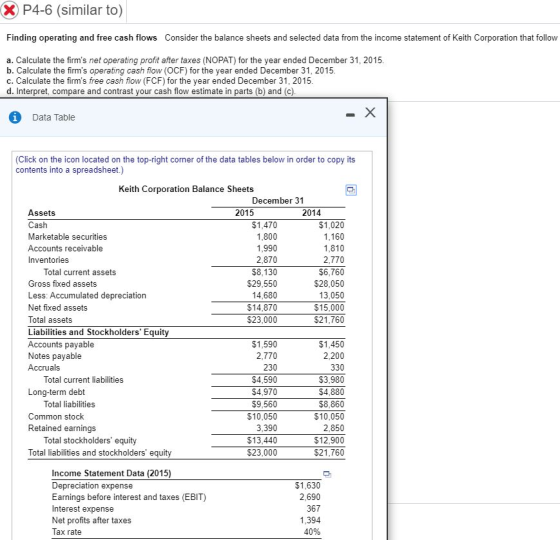Select Accounts receivable 2015 value 1,990
This screenshot has height=540, width=560.
267,248
